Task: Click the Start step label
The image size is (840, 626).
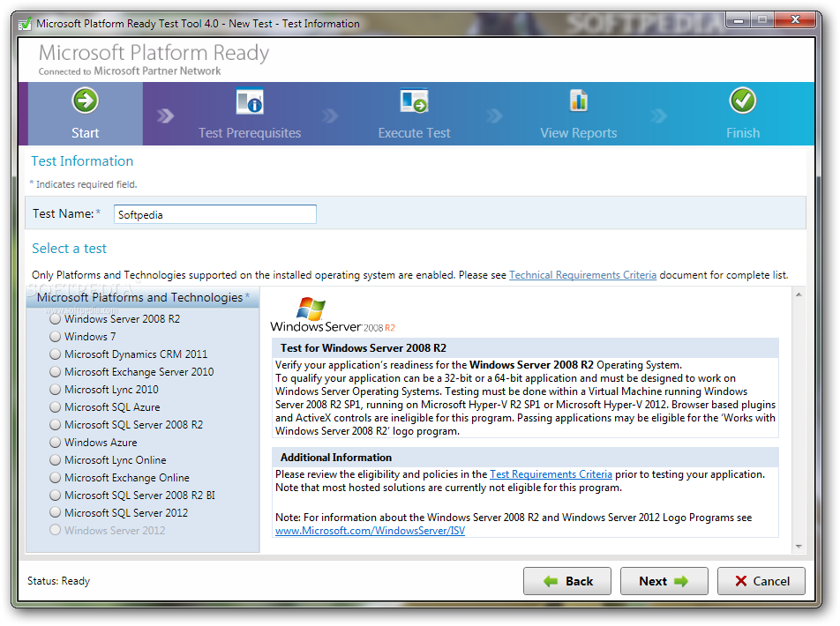Action: 86,133
